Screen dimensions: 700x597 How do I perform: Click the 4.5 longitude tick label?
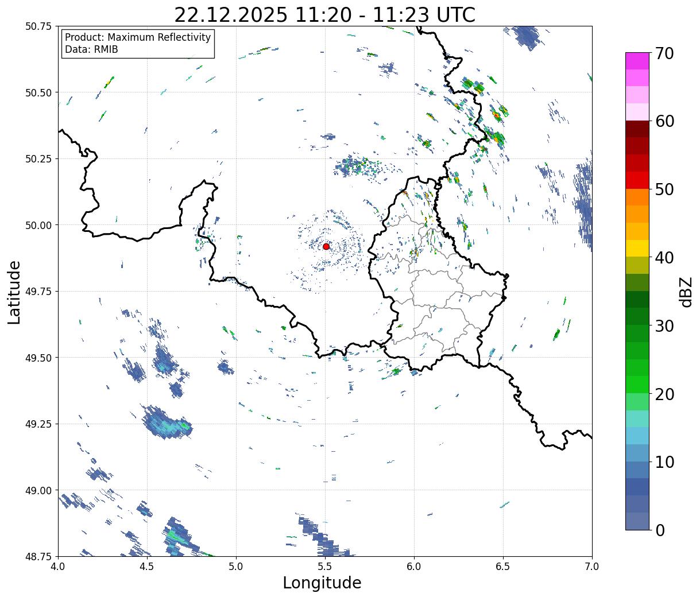pyautogui.click(x=147, y=567)
